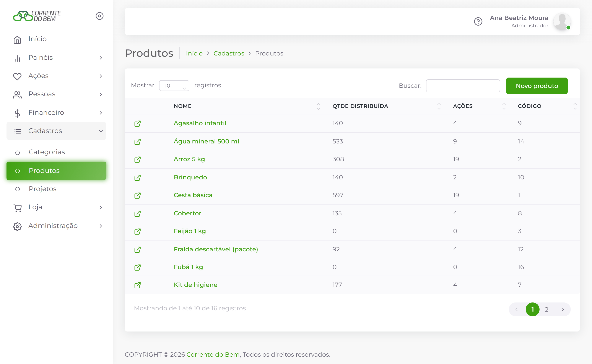This screenshot has width=592, height=364.
Task: Open the Cobertor row edit icon
Action: click(137, 214)
